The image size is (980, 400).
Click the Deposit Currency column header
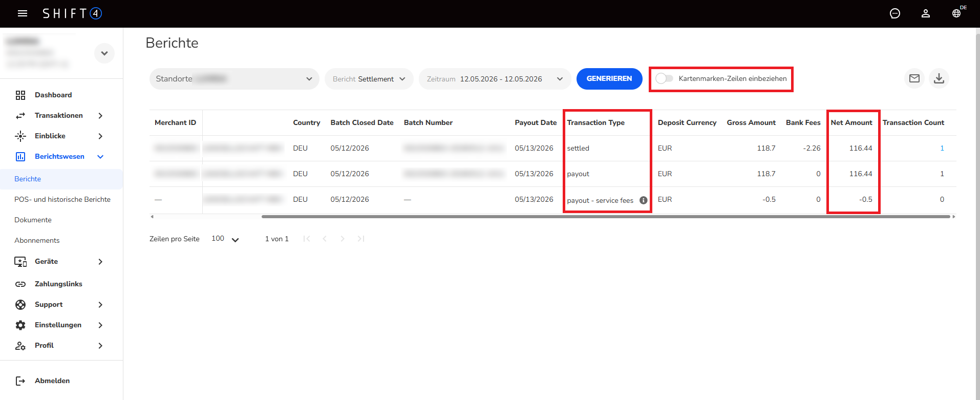click(687, 123)
